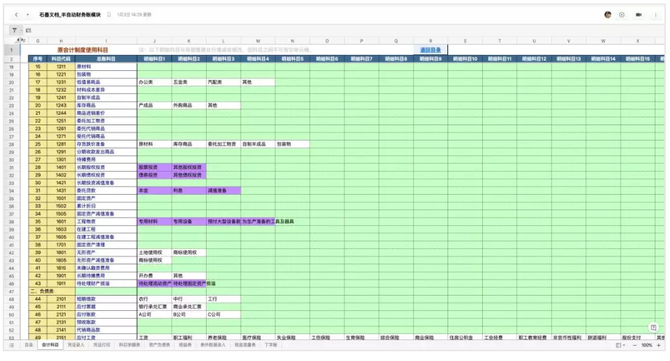Switch to the 凭证录入 sheet tab
The height and width of the screenshot is (361, 670).
[x=76, y=345]
